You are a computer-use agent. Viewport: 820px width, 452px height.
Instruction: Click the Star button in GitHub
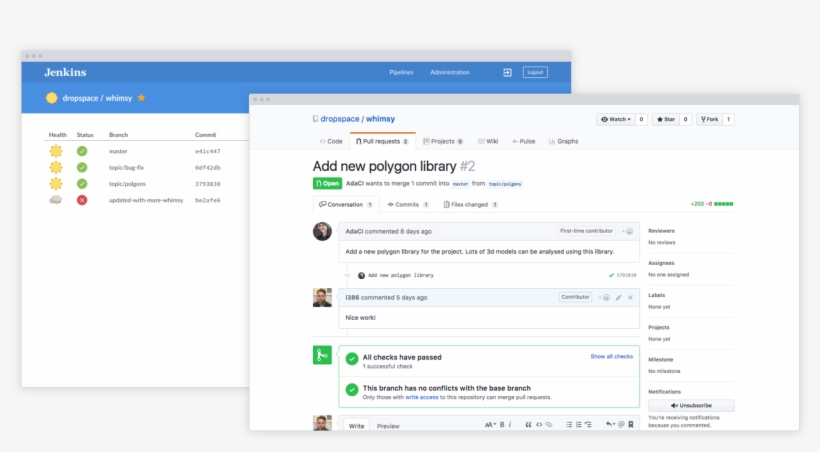coord(666,119)
